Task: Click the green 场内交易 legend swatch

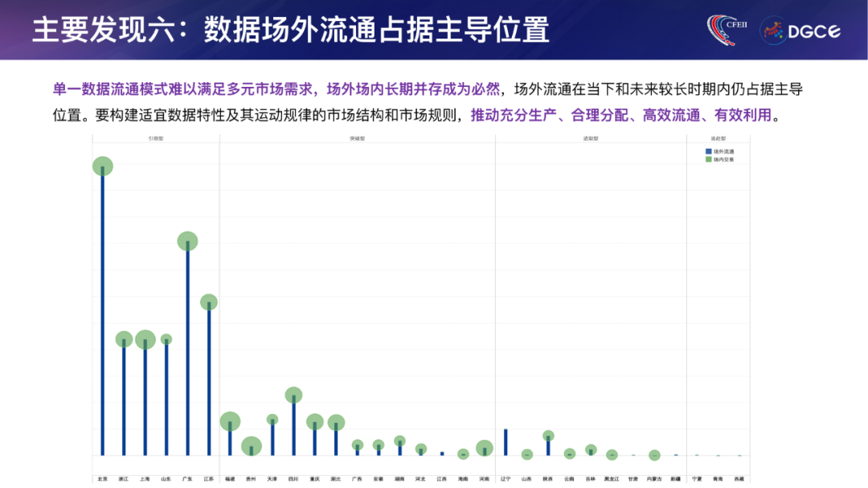Action: (x=709, y=159)
